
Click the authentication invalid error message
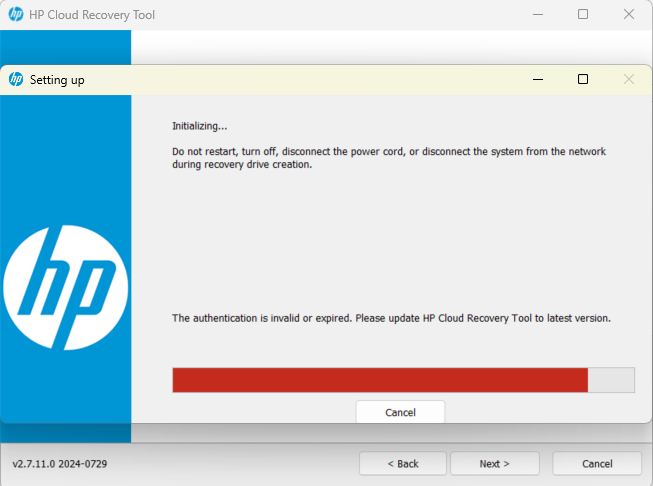[391, 318]
